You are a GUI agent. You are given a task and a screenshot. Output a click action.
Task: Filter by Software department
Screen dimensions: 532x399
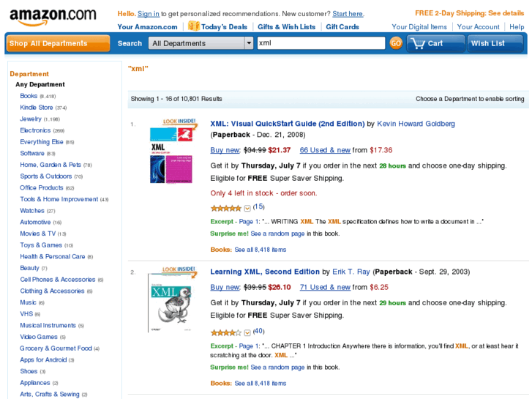32,154
